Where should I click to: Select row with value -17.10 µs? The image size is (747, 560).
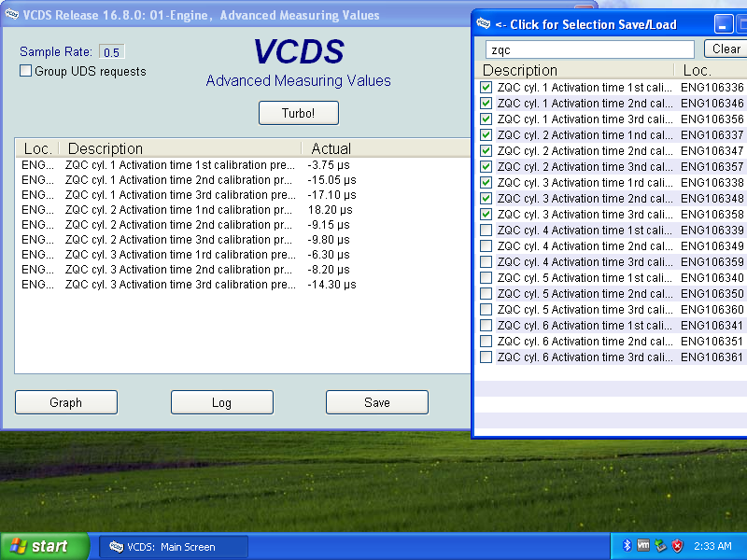tap(243, 195)
